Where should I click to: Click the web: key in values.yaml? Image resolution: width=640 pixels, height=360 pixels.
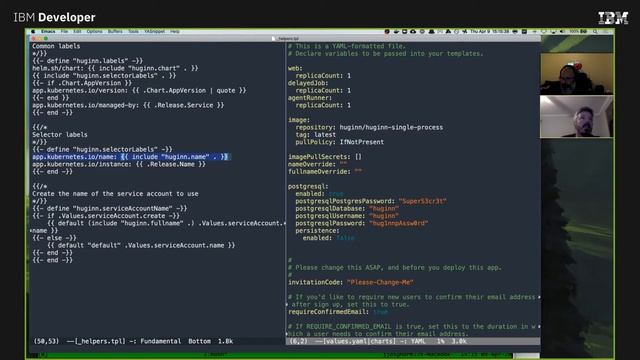coord(295,68)
